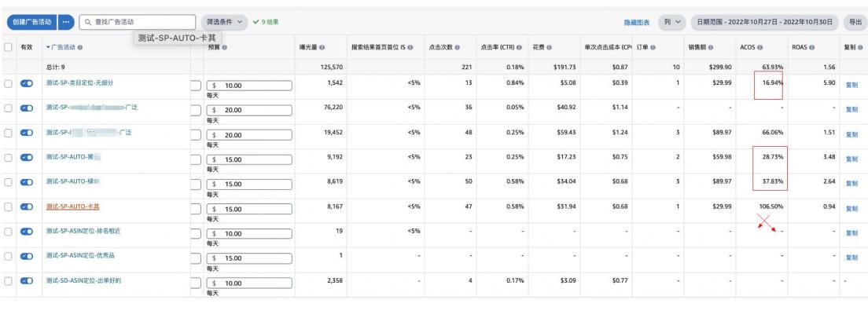Select the checkbox for 测试-SP-类目定位-无细分 row
The image size is (868, 318).
pyautogui.click(x=8, y=83)
